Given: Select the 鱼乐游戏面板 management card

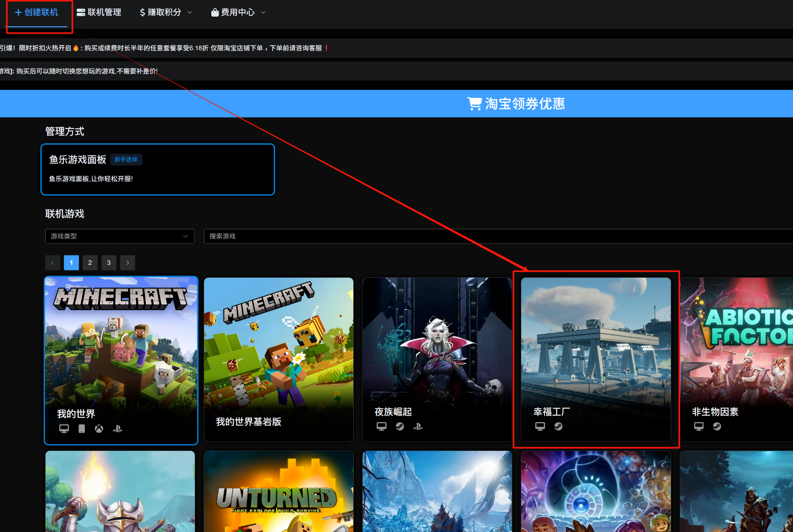Looking at the screenshot, I should pyautogui.click(x=158, y=170).
